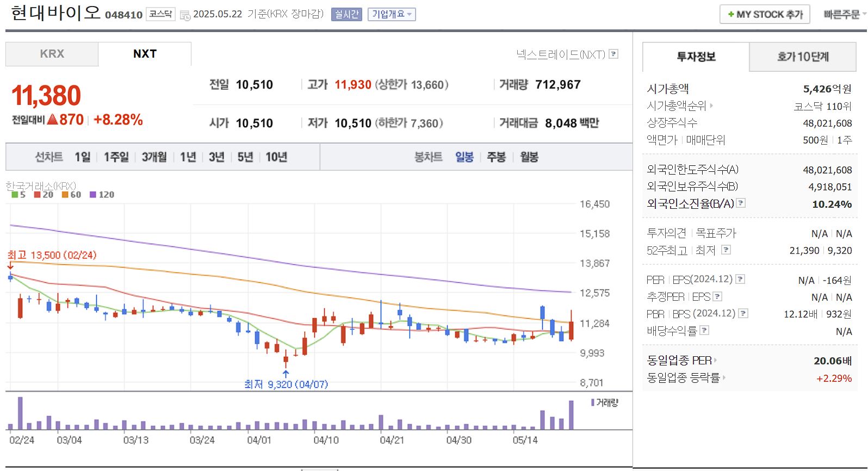Viewport: 868px width, 471px height.
Task: Click the 시가총액 value 5,426억원
Action: [828, 89]
